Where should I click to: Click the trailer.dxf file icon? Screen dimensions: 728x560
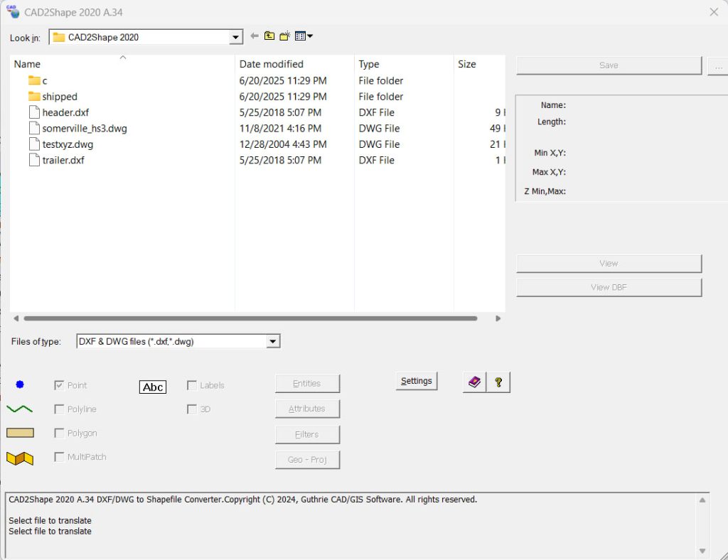tap(34, 160)
